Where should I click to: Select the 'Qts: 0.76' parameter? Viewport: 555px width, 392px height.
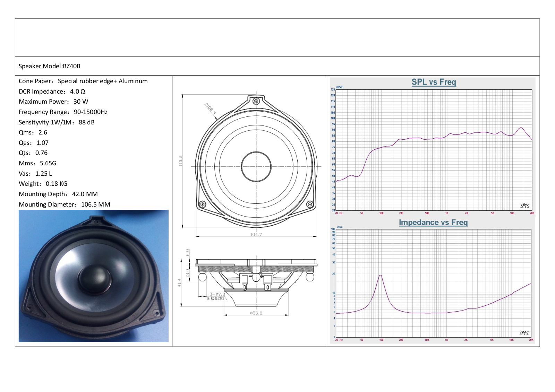click(33, 153)
